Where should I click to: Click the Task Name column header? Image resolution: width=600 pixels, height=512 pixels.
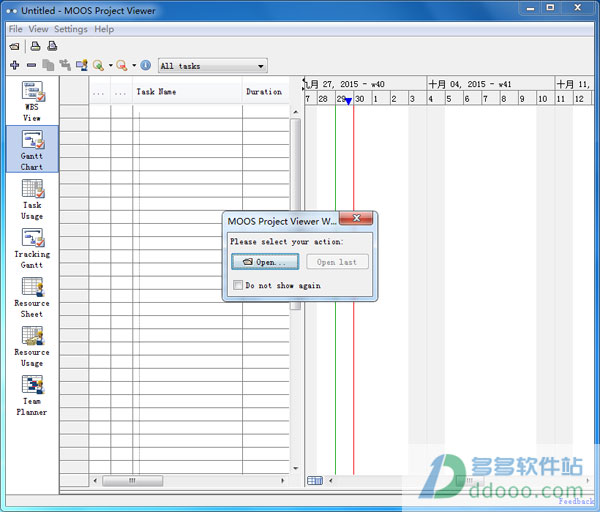[188, 92]
